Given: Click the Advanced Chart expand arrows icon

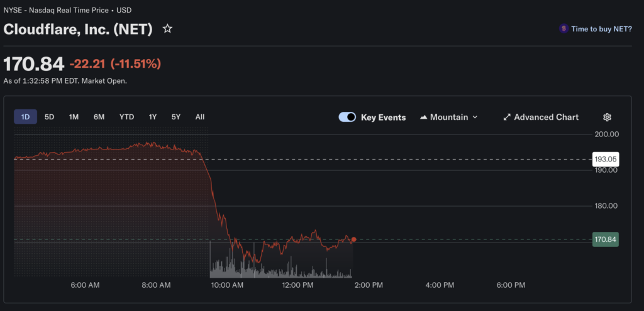Looking at the screenshot, I should 507,117.
